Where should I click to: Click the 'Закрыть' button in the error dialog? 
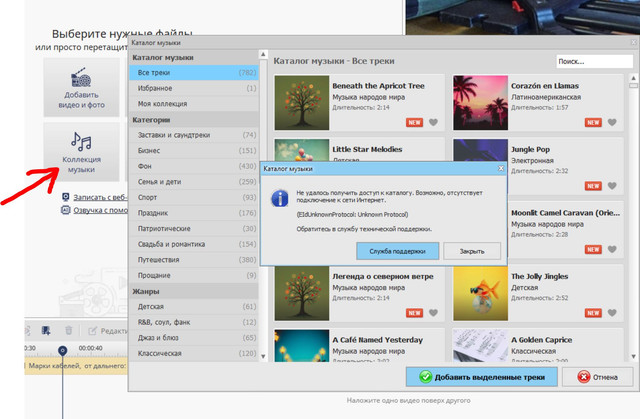coord(472,251)
